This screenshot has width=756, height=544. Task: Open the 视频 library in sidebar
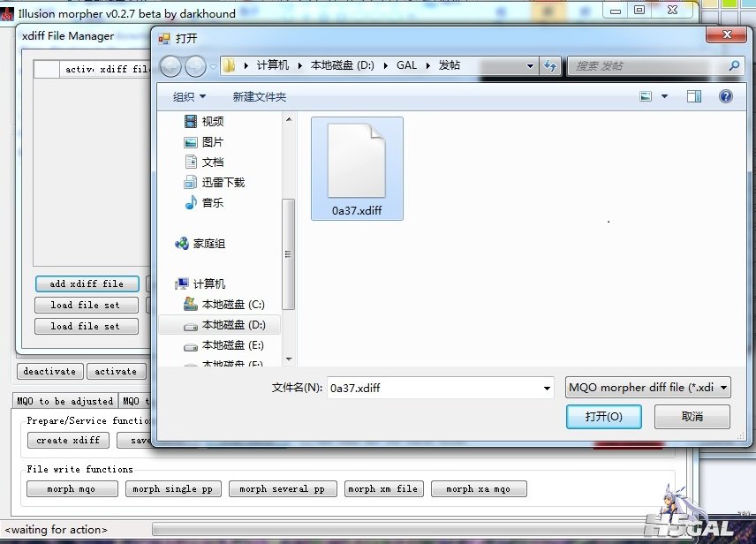click(x=212, y=122)
